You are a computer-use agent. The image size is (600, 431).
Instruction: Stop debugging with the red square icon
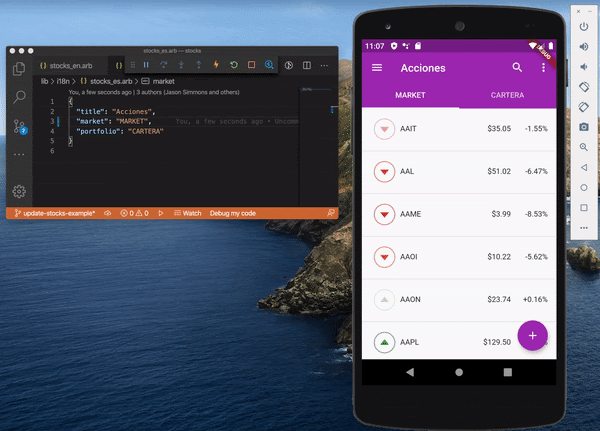251,65
